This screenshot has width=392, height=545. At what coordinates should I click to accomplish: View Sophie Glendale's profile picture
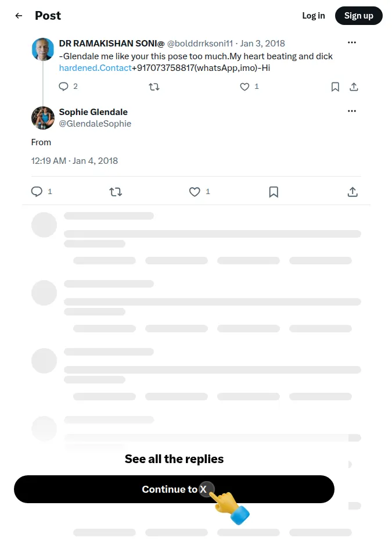(x=43, y=118)
